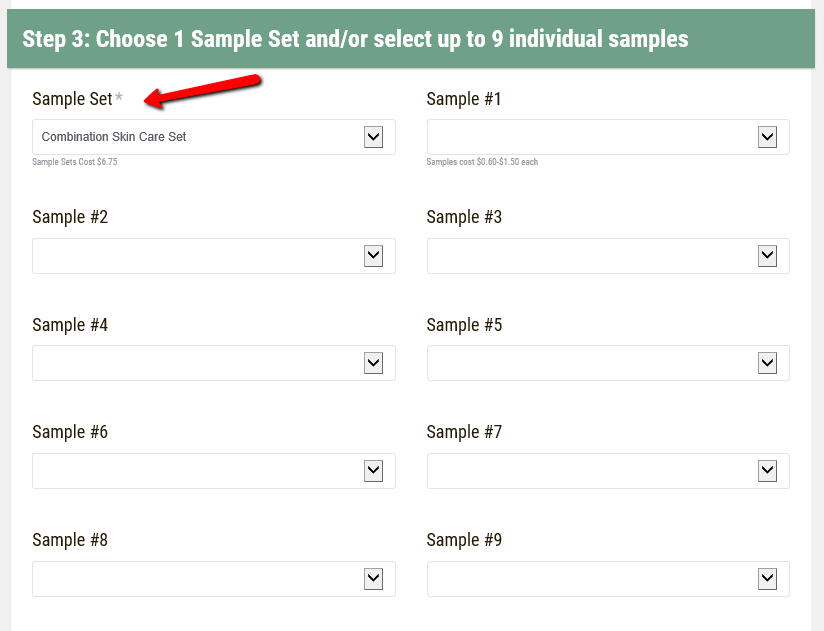Open the Sample #1 dropdown
Viewport: 824px width, 631px height.
pyautogui.click(x=595, y=137)
